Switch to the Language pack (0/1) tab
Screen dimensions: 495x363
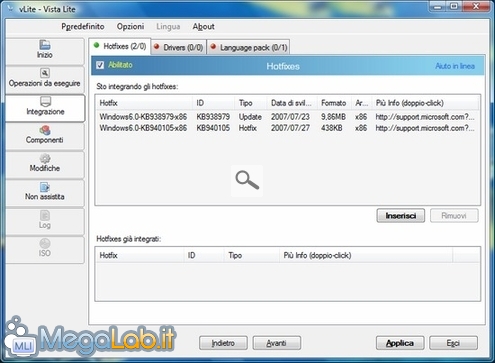coord(249,47)
